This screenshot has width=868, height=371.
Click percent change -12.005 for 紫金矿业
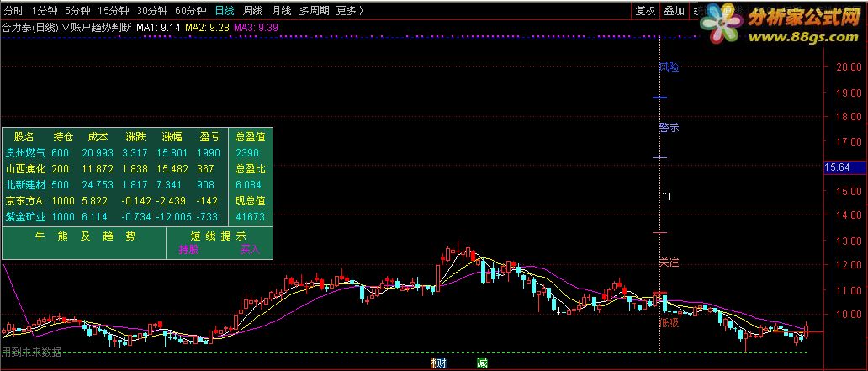tap(173, 217)
